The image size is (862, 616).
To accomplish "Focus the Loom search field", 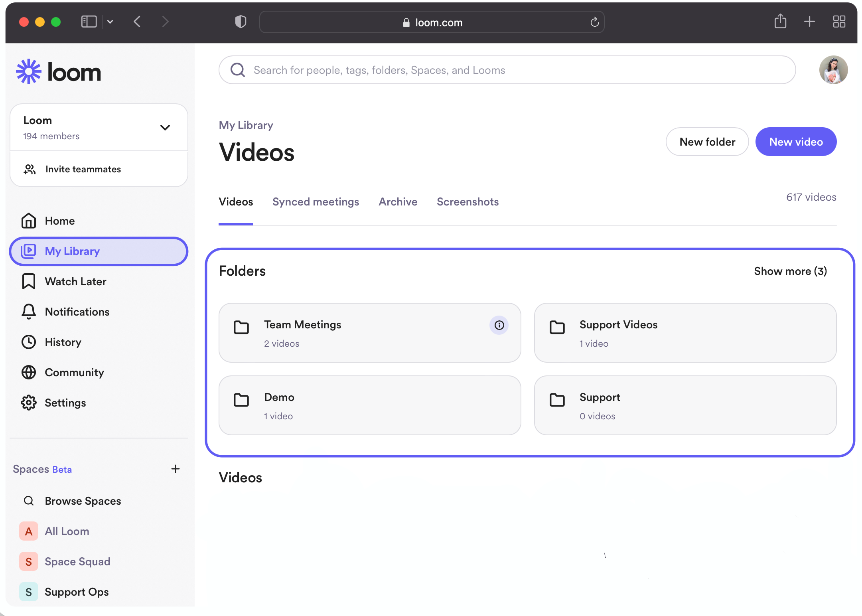I will (507, 70).
